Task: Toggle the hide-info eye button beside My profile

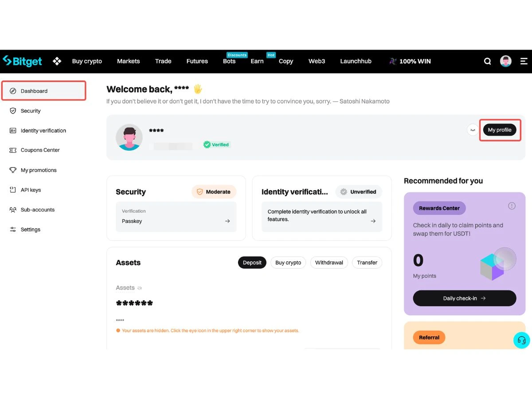Action: (x=473, y=130)
